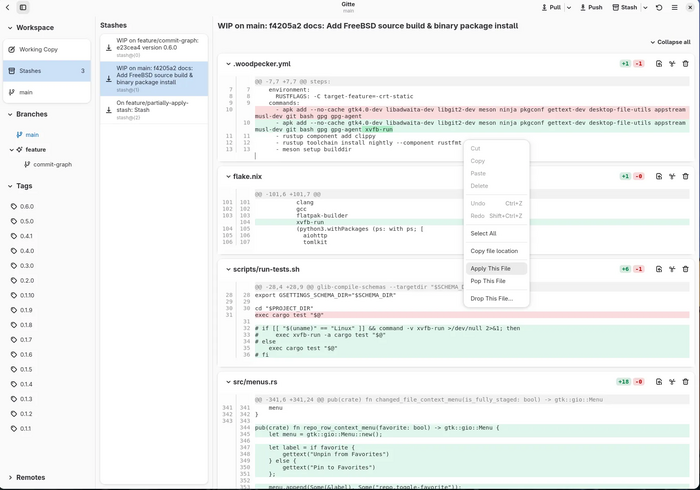Collapse the src/menus.rs diff
700x490 pixels.
pos(228,382)
